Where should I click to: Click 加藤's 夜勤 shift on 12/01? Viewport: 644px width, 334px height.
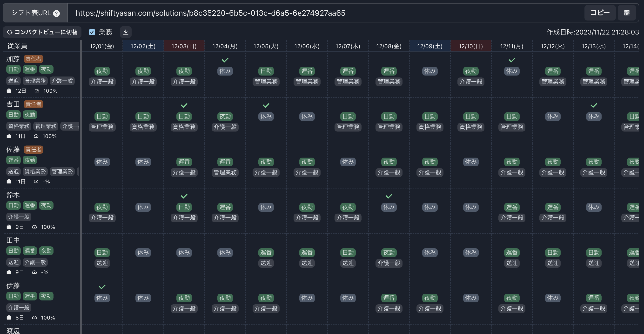click(x=102, y=71)
